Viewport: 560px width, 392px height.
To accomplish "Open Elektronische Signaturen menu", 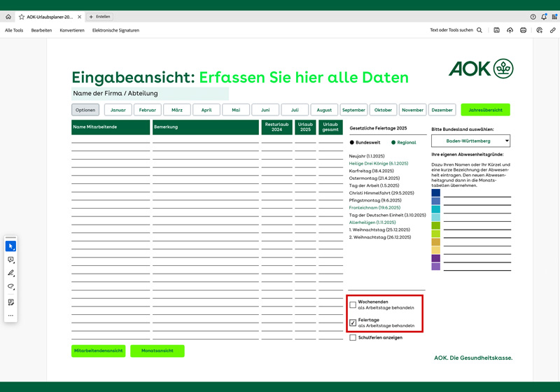I will (115, 30).
